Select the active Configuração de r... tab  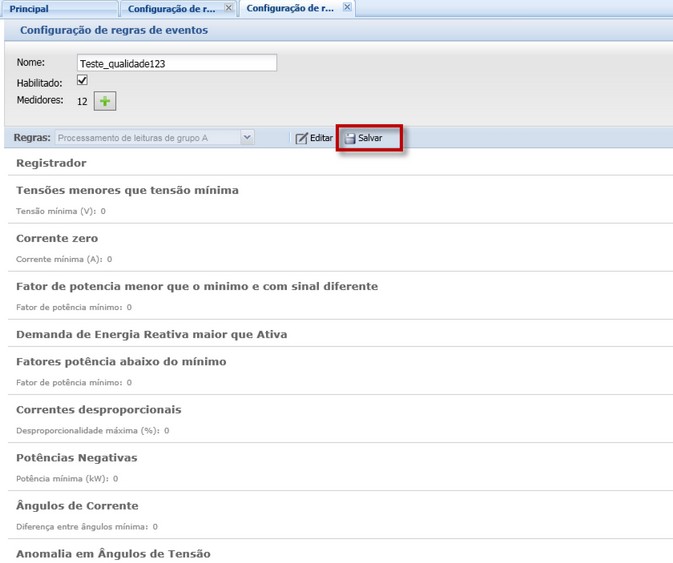point(290,9)
